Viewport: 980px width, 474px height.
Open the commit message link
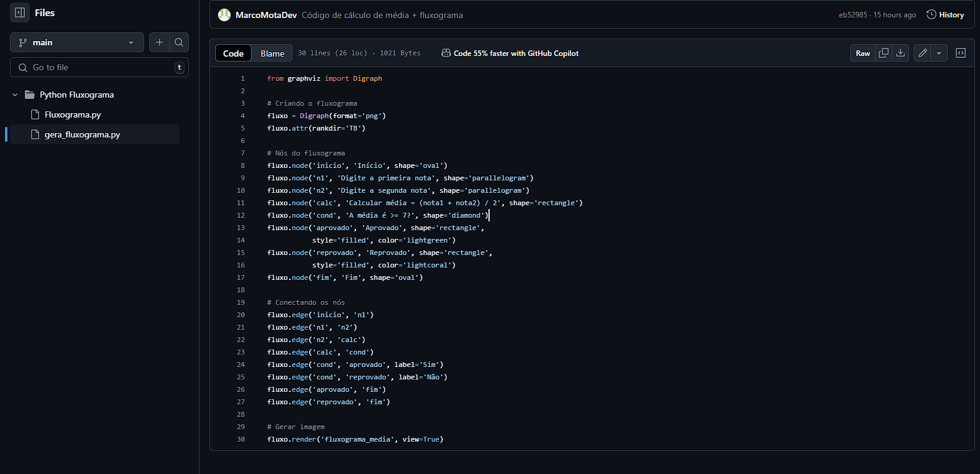tap(382, 15)
